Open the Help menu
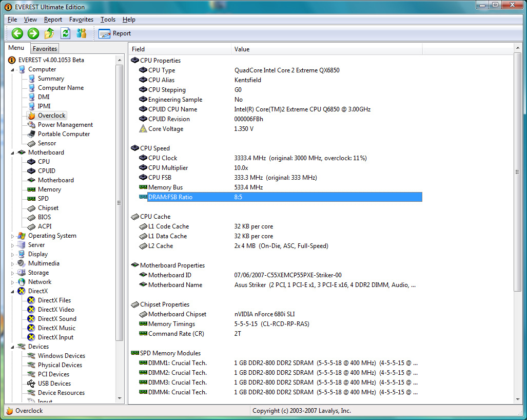This screenshot has width=527, height=420. coord(129,20)
